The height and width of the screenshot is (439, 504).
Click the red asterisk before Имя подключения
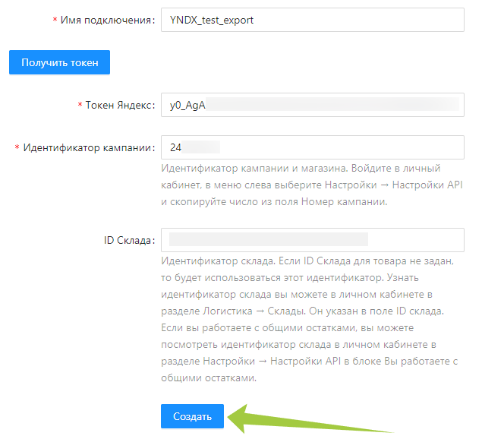[x=55, y=20]
